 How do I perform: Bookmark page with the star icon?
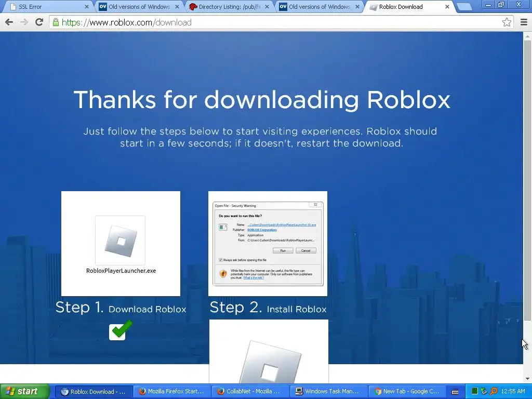click(507, 22)
